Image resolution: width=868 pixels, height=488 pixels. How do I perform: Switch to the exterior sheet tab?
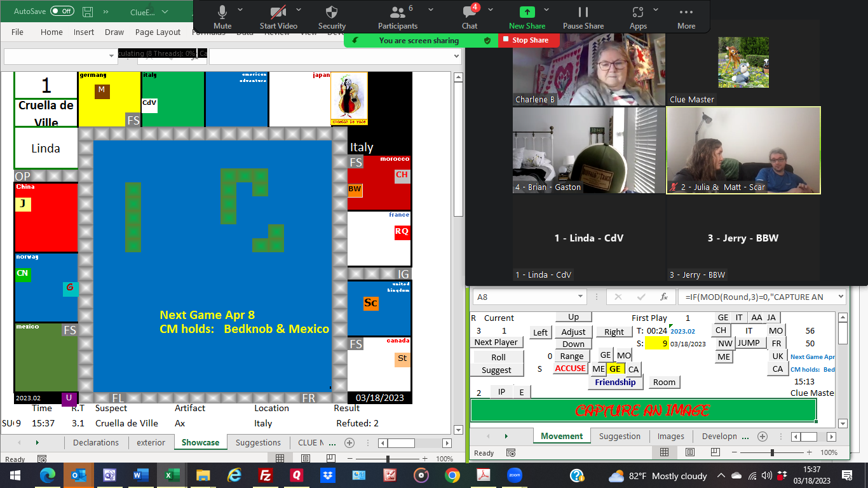tap(151, 443)
